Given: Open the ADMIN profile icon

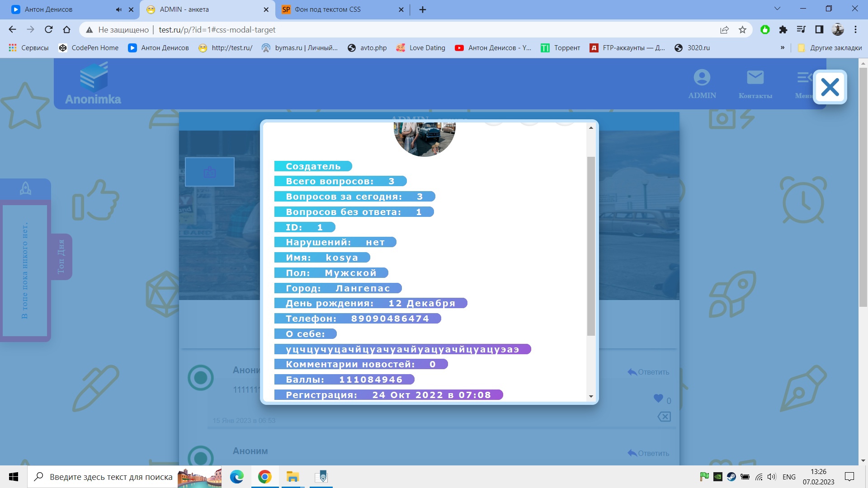Looking at the screenshot, I should click(702, 78).
